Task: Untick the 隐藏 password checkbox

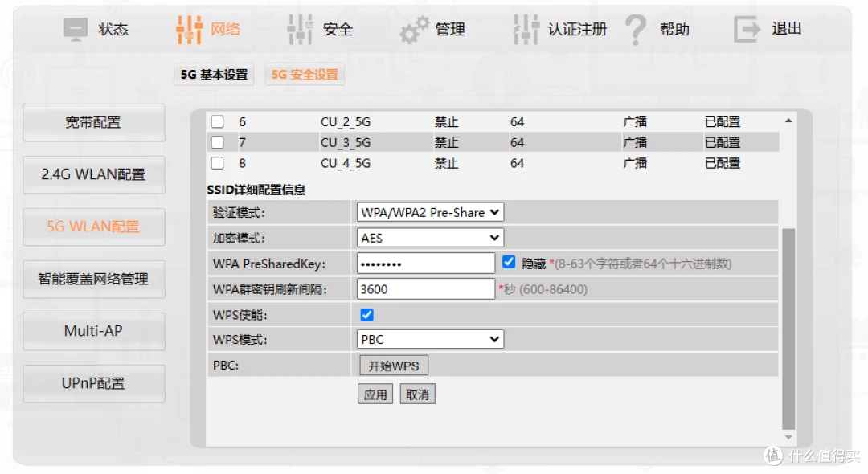Action: (x=509, y=262)
